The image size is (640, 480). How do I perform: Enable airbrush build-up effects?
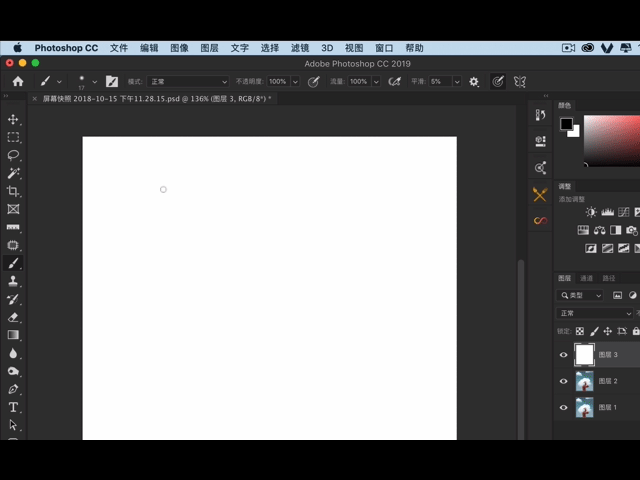394,82
